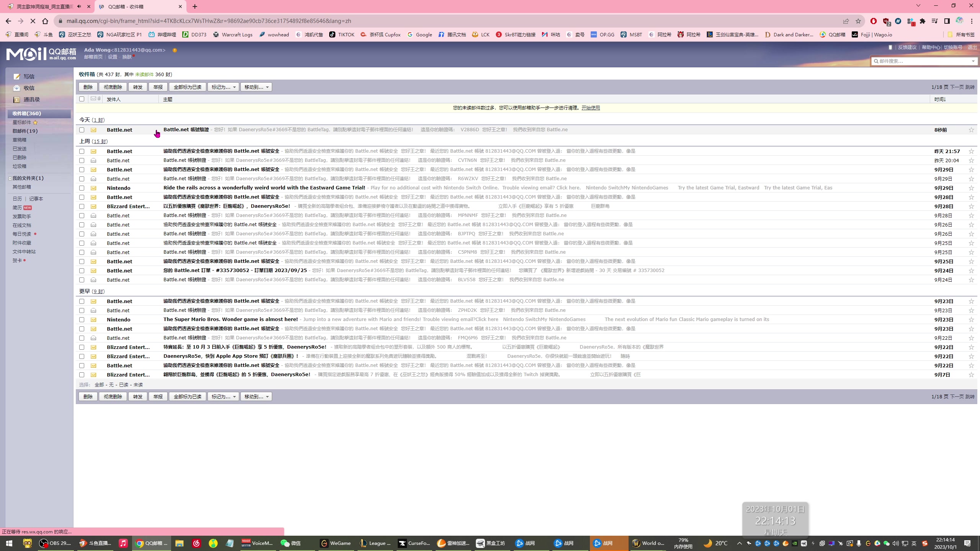
Task: Open the Warcraft Logs bookmark
Action: 233,34
